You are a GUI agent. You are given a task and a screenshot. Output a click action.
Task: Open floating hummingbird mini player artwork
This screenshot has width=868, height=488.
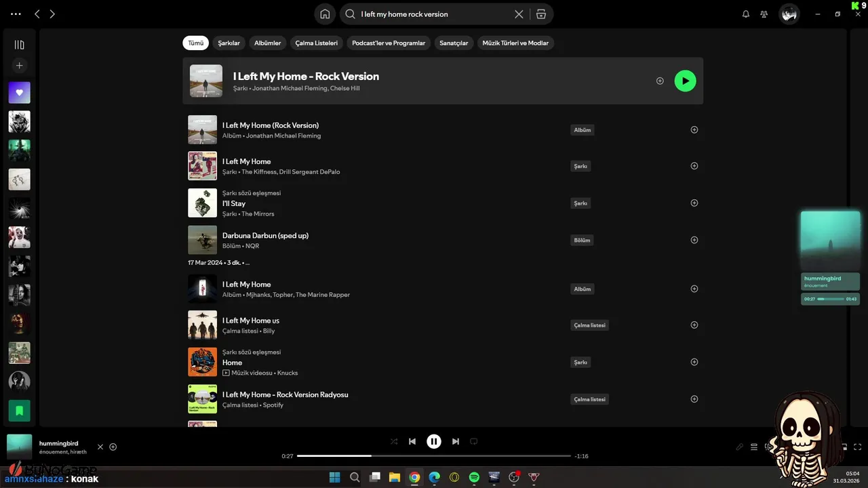click(830, 241)
